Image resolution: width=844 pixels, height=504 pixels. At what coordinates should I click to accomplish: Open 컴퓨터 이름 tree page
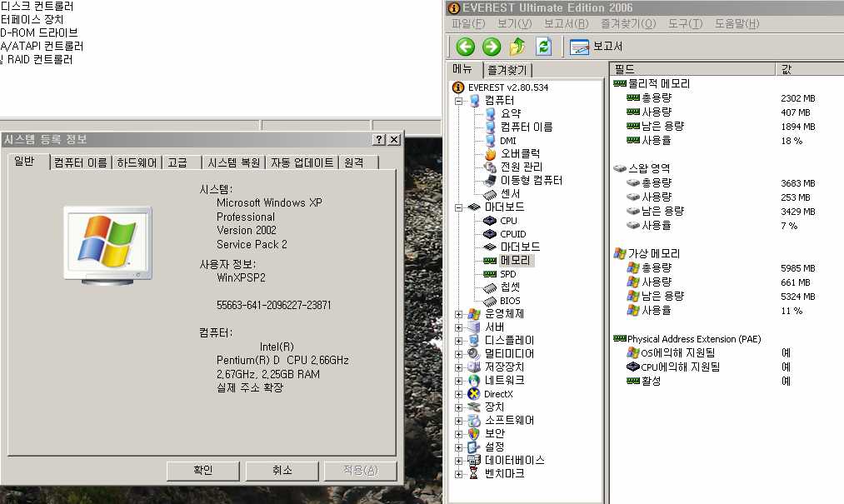526,127
